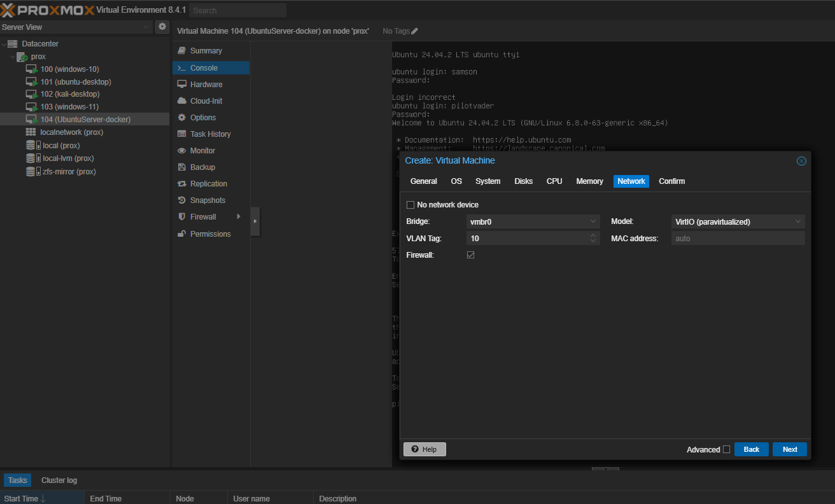Image resolution: width=835 pixels, height=504 pixels.
Task: Open the Hardware panel
Action: click(206, 85)
